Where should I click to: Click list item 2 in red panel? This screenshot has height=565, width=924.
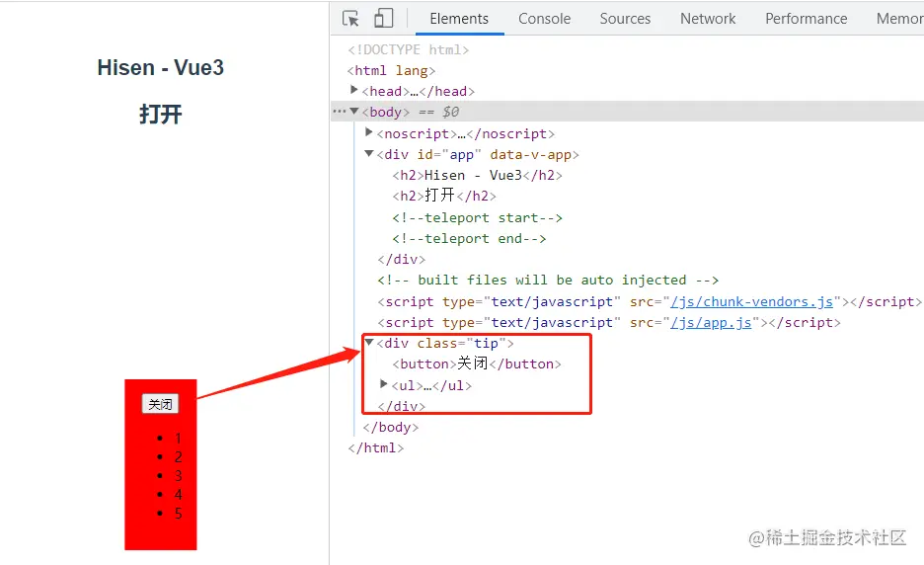[x=178, y=457]
